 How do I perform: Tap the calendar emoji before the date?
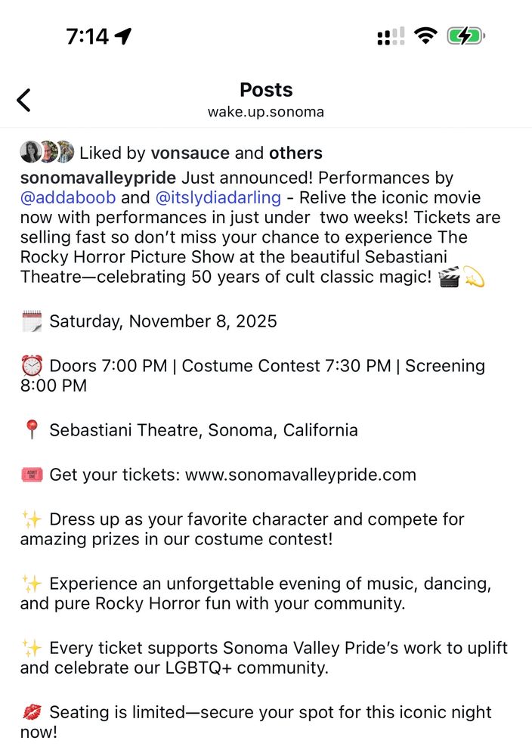32,321
